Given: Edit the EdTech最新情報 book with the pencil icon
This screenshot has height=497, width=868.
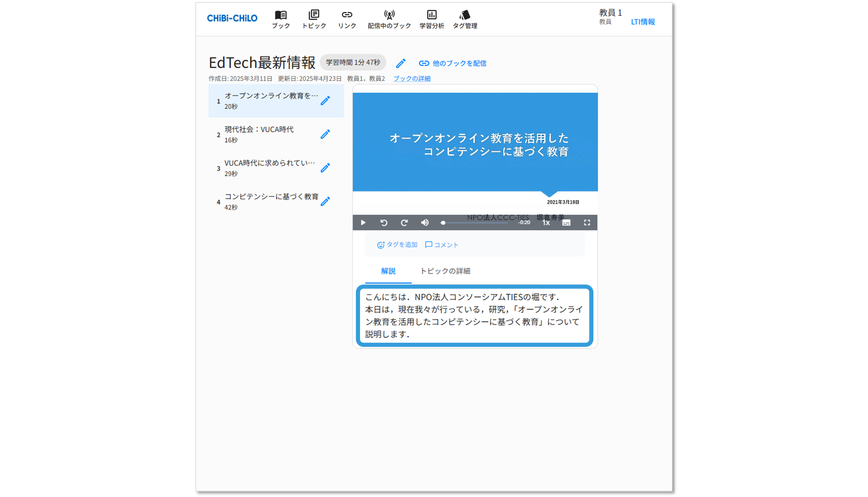Looking at the screenshot, I should coord(401,63).
